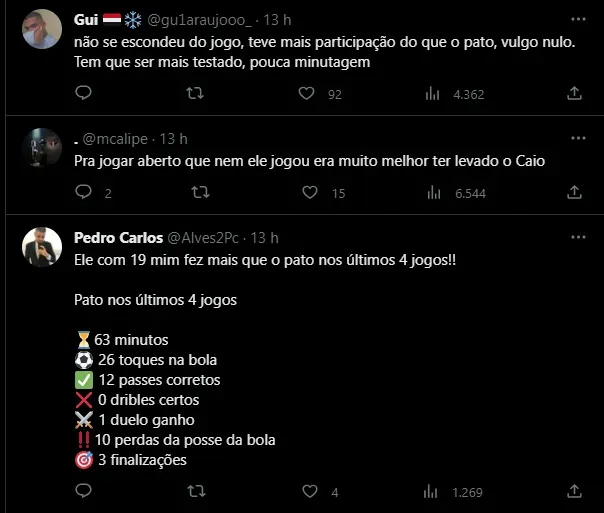Retweet Gui's tweet
This screenshot has height=513, width=604.
(196, 93)
